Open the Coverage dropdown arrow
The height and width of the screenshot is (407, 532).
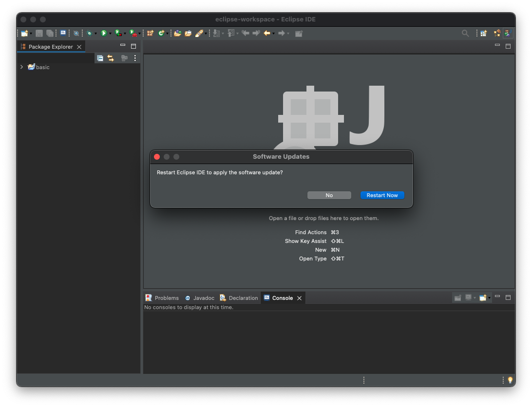tap(125, 34)
